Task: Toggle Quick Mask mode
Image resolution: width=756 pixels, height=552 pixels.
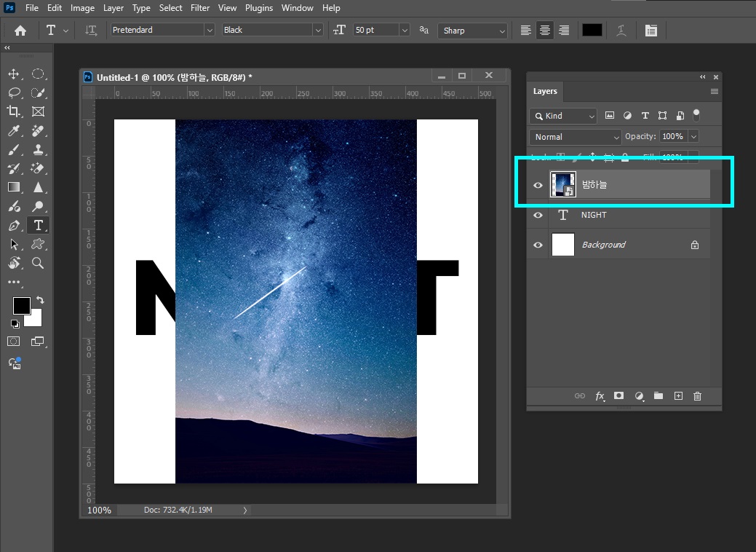Action: (x=14, y=342)
